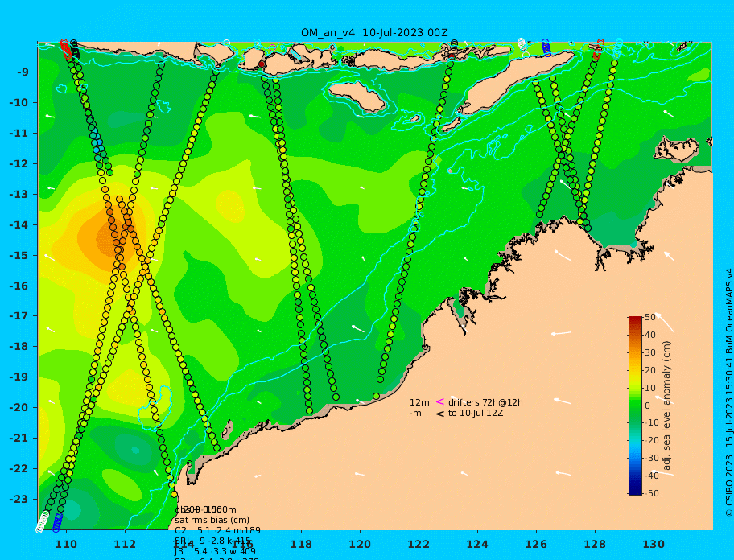The image size is (734, 560).
Task: Click latitude axis label -18
Action: 19,347
